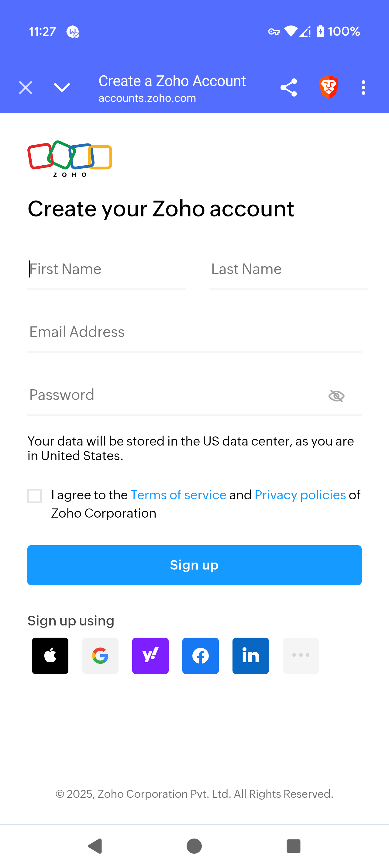
Task: Toggle password visibility eye icon
Action: click(x=336, y=396)
